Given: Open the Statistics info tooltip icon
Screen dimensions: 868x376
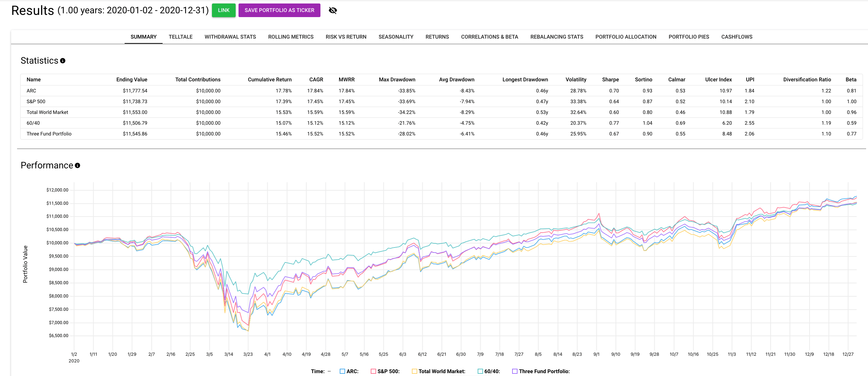Looking at the screenshot, I should coord(63,61).
